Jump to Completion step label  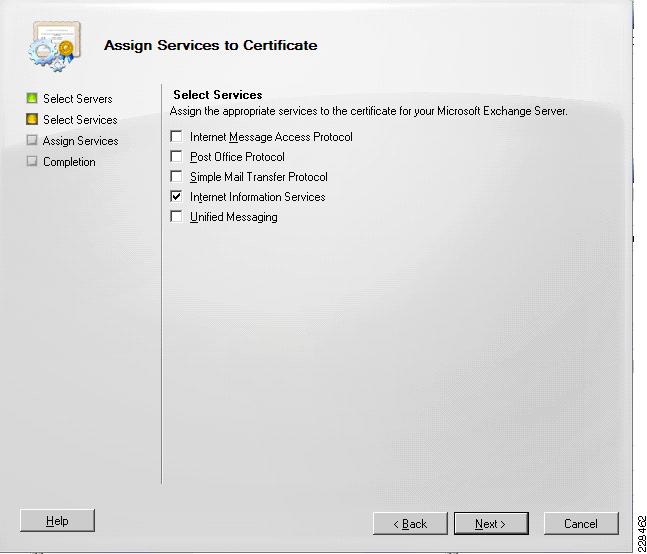pyautogui.click(x=69, y=162)
